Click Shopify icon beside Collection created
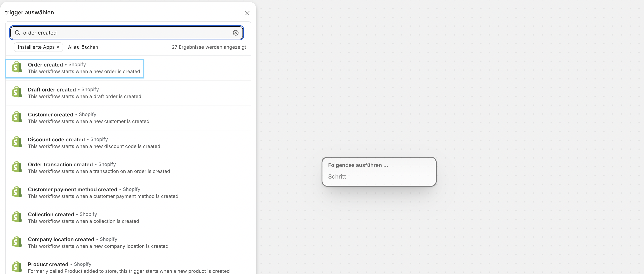 point(17,217)
